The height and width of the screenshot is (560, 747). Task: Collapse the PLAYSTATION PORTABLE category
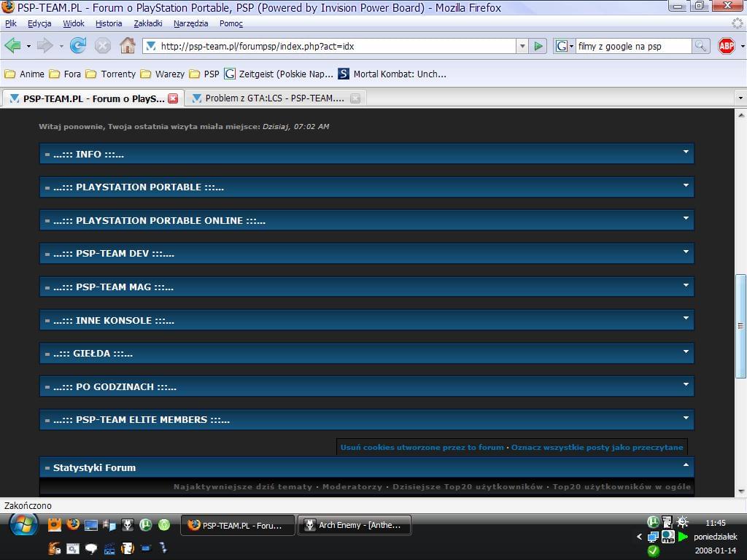point(686,185)
